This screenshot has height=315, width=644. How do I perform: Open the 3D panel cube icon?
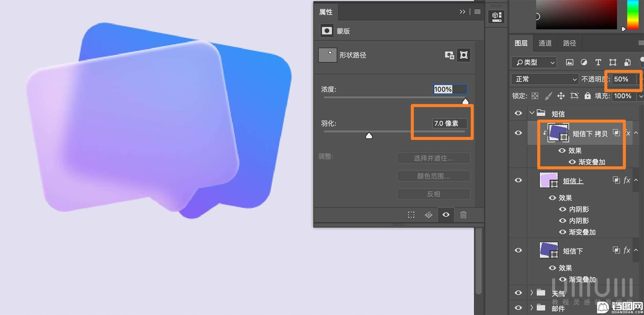click(497, 16)
